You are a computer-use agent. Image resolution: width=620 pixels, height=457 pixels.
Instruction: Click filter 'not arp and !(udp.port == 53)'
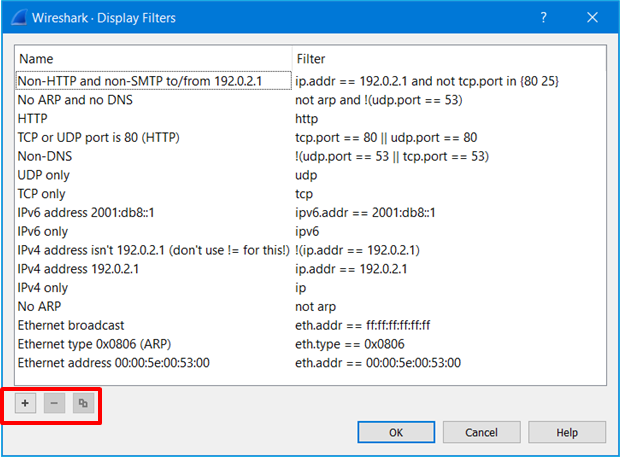pyautogui.click(x=378, y=100)
